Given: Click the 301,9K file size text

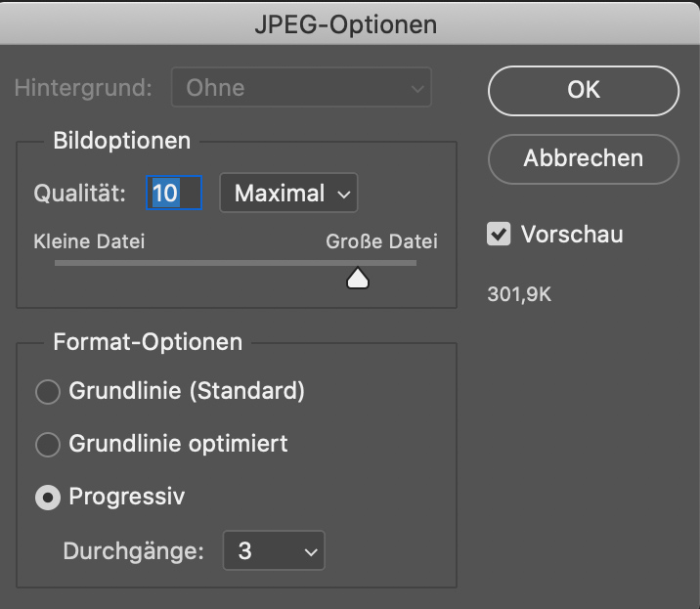Looking at the screenshot, I should (x=519, y=293).
